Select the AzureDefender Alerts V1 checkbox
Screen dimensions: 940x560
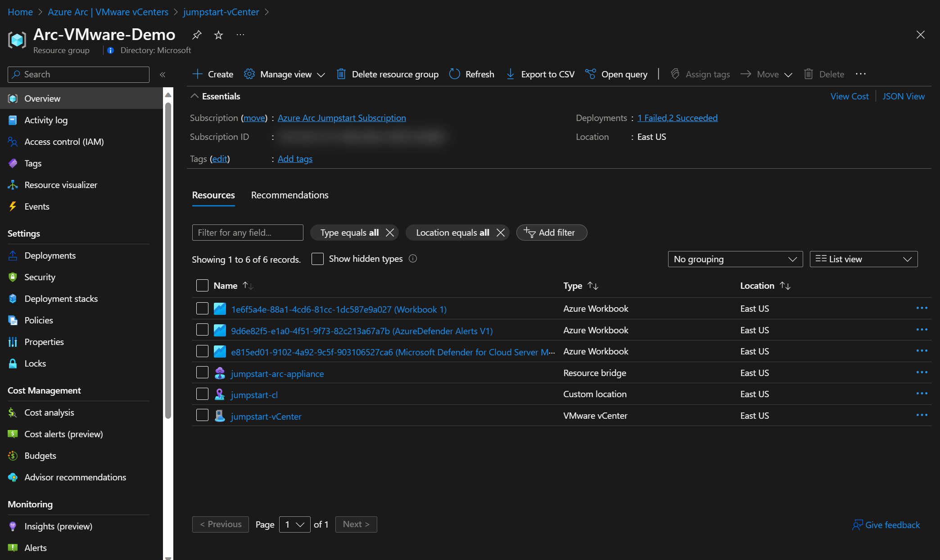(x=202, y=330)
